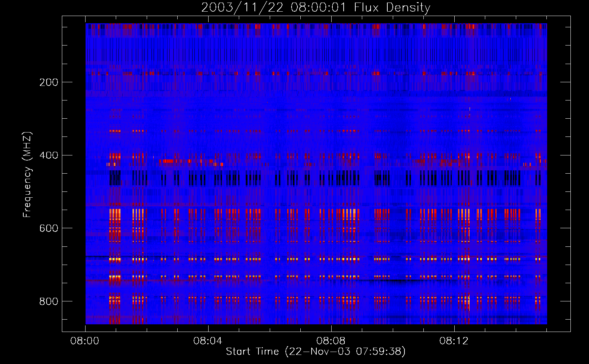
Task: Click the "Start Time (22-Nov-03 07:59:38)" label
Action: 316,352
